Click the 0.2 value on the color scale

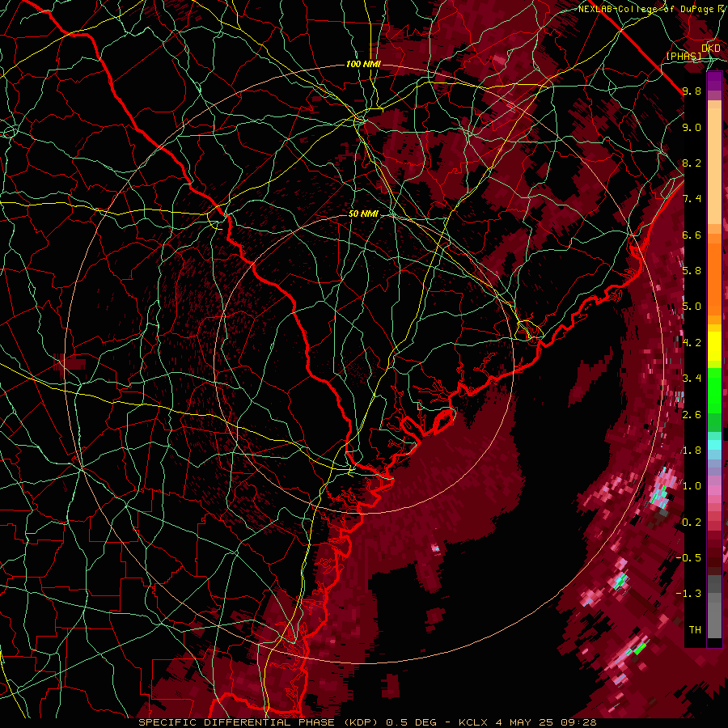(x=692, y=523)
